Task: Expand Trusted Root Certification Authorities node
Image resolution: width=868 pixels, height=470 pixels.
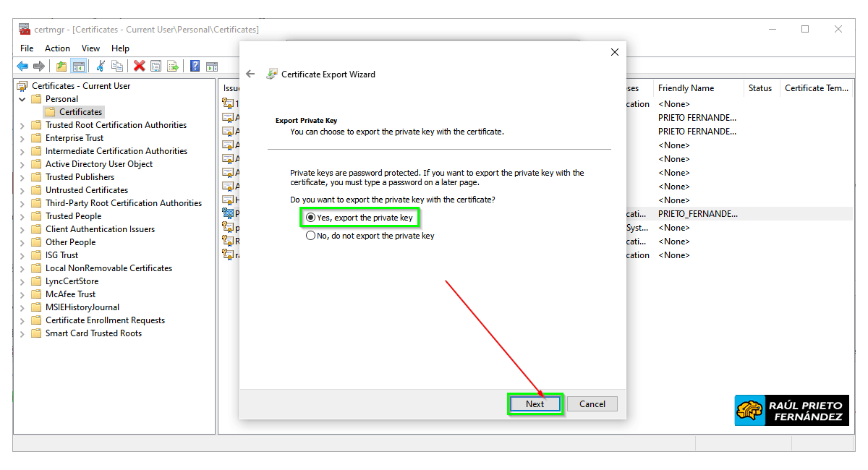Action: pos(22,125)
